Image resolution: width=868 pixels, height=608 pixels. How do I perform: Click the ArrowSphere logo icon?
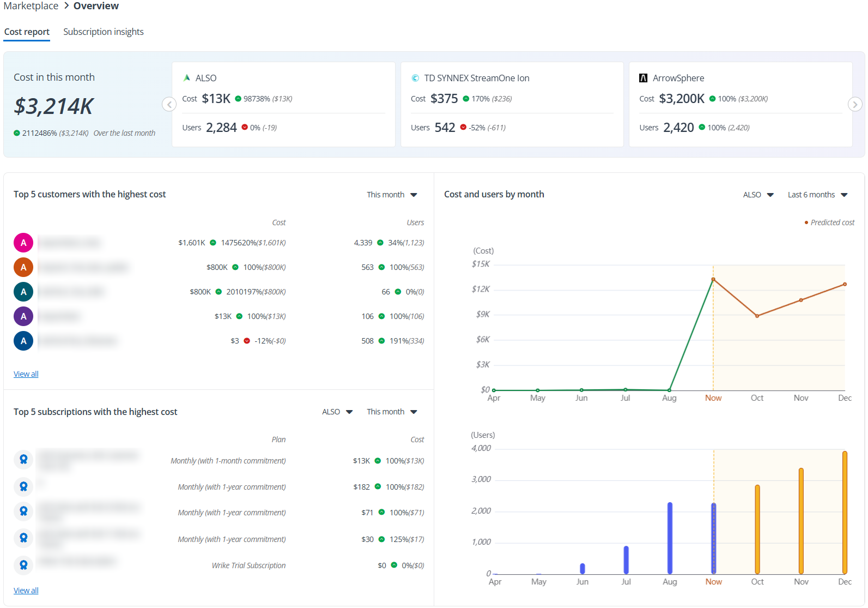click(644, 78)
